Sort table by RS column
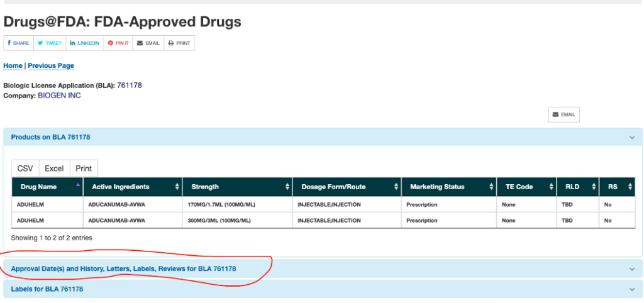The width and height of the screenshot is (644, 303). (618, 187)
